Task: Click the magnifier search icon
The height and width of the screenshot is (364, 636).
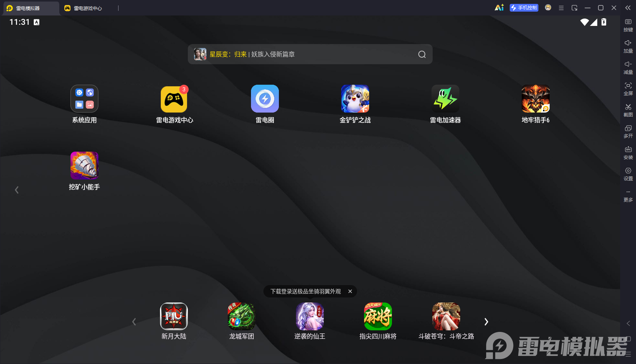Action: coord(422,55)
